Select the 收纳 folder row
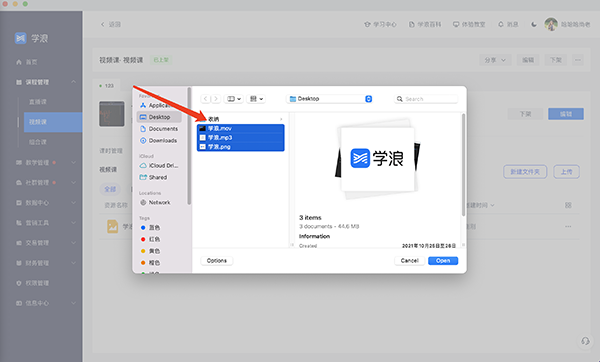This screenshot has width=600, height=362. click(241, 119)
